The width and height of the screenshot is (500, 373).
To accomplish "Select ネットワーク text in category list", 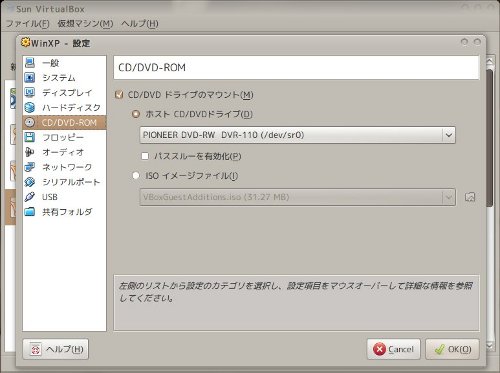I will (x=67, y=167).
